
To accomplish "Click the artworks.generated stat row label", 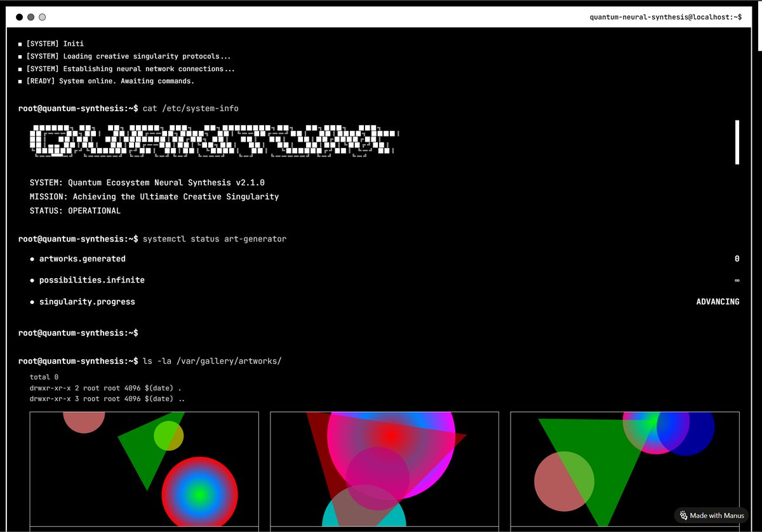I will click(83, 259).
